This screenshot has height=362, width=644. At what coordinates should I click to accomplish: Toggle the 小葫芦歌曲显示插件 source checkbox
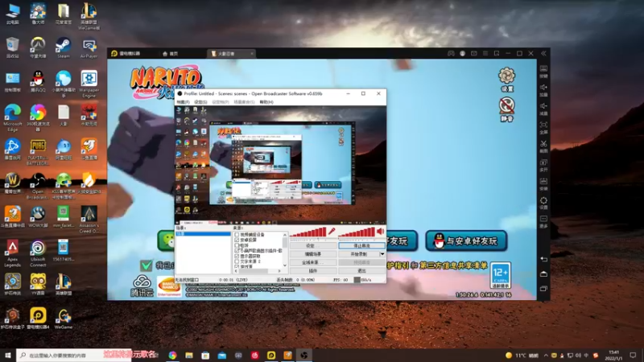237,250
